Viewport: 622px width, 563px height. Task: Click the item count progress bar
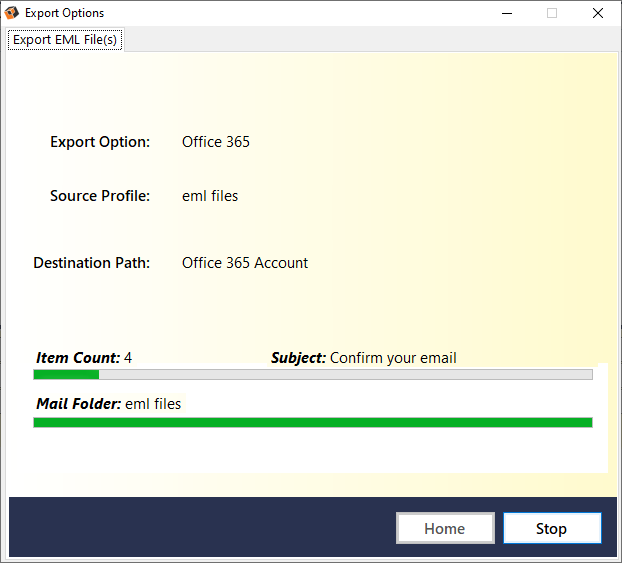(x=312, y=375)
